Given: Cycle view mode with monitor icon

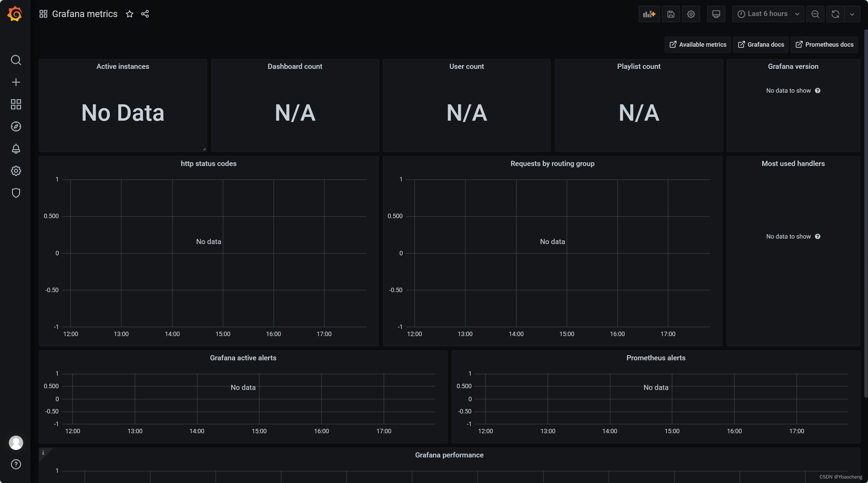Looking at the screenshot, I should tap(716, 14).
